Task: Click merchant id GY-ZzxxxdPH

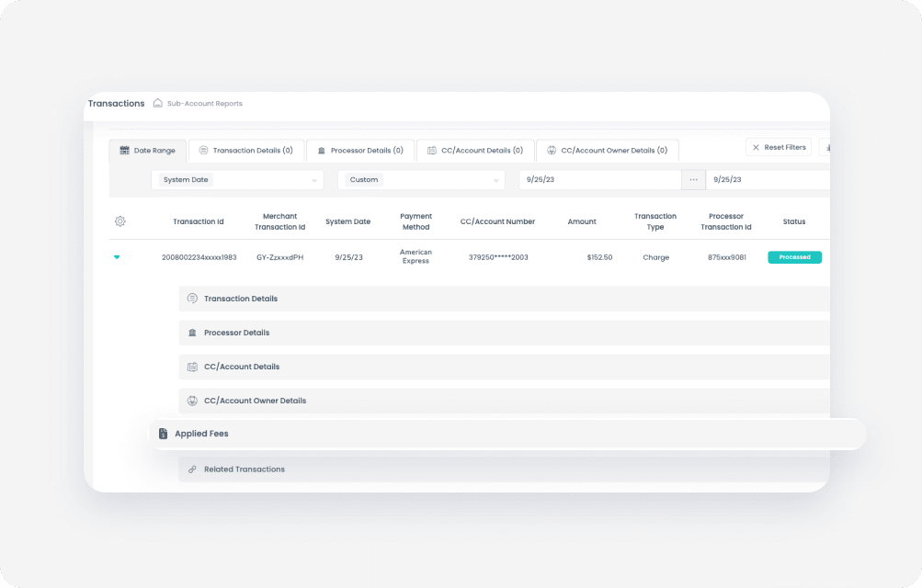Action: click(x=279, y=257)
